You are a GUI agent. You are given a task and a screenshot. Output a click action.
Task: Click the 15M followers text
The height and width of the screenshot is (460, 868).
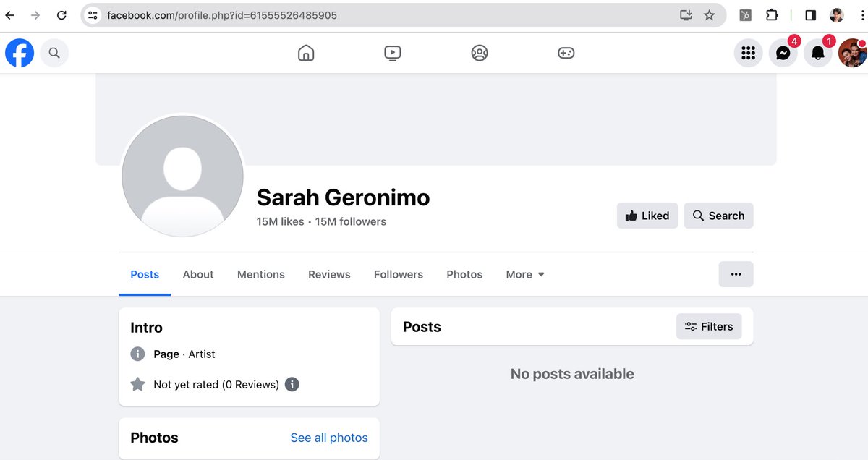click(351, 222)
